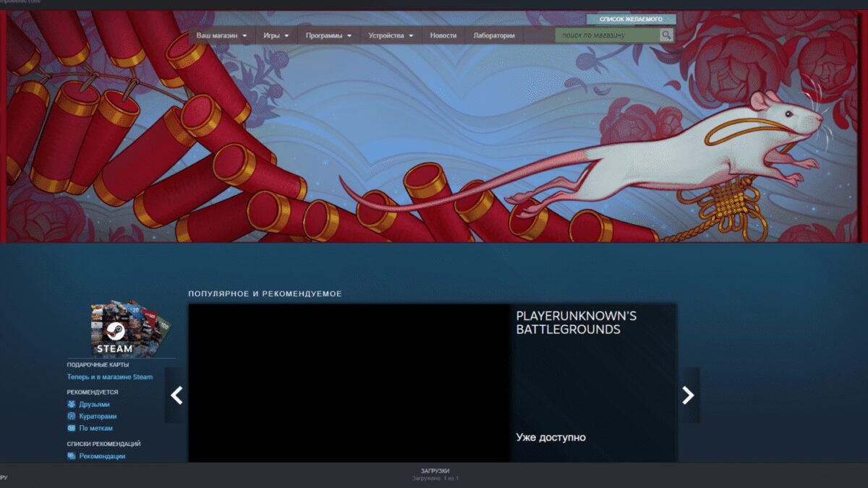Screen dimensions: 868x488
Task: Click the icon beside Рекомендации
Action: pyautogui.click(x=70, y=457)
